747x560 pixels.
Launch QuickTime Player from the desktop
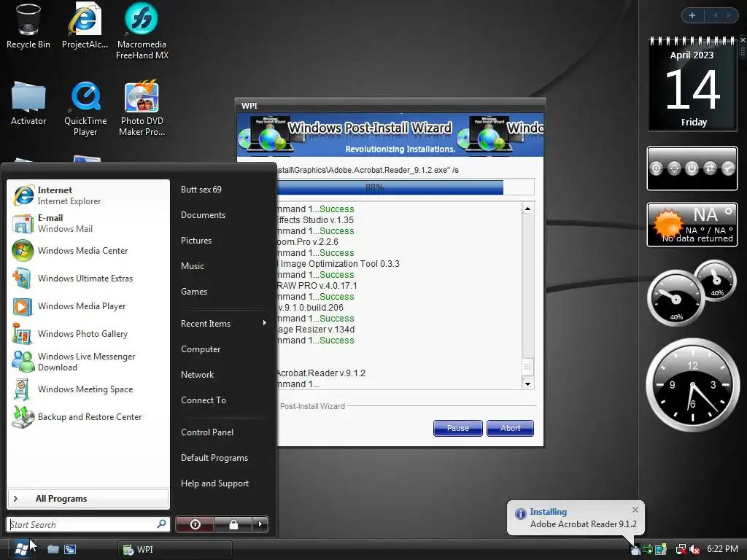85,109
